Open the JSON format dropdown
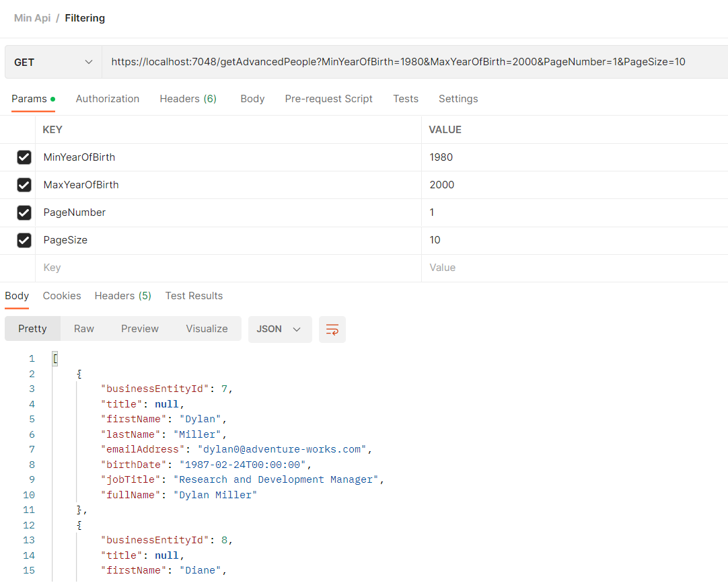 [280, 329]
